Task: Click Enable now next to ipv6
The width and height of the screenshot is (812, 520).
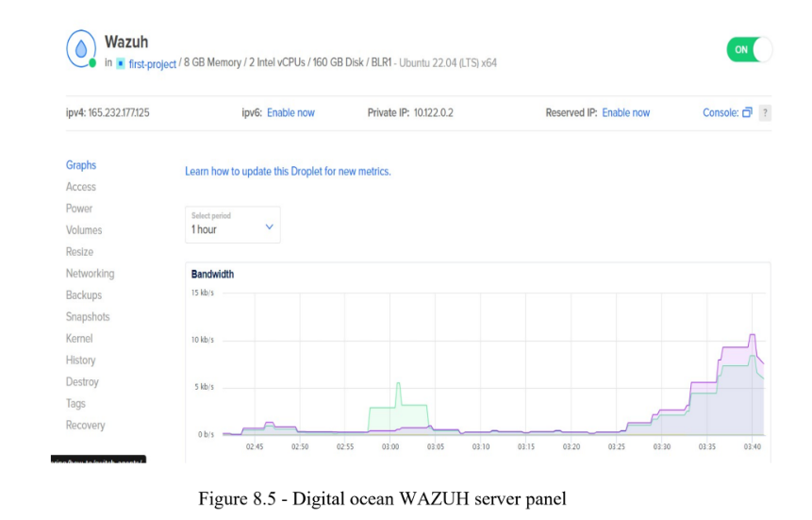Action: 290,113
